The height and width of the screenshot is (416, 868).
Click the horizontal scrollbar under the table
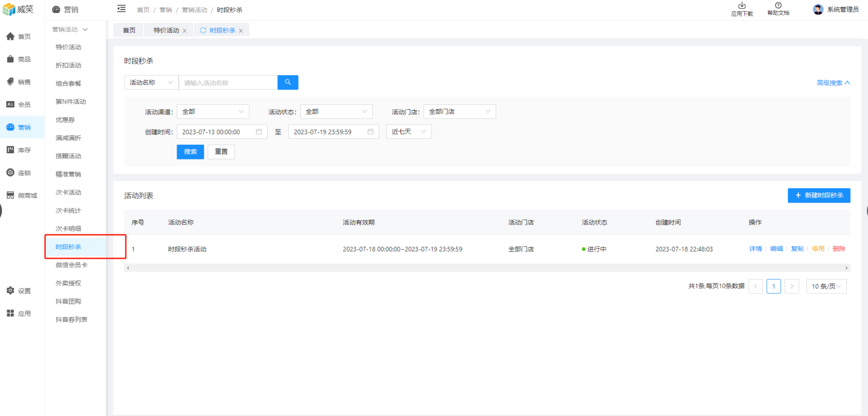(x=487, y=268)
